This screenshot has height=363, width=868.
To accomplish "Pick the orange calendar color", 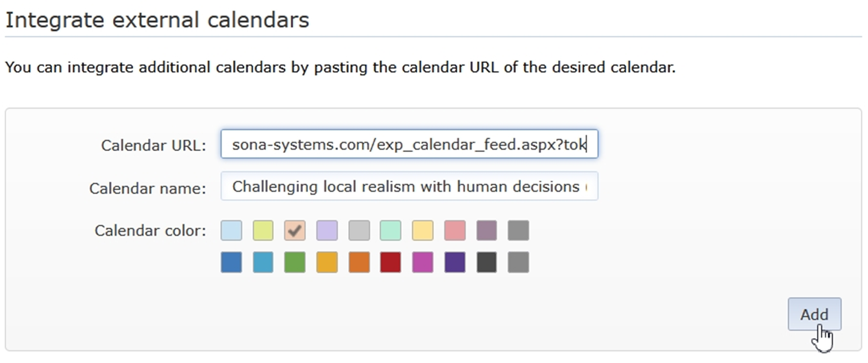I will [x=359, y=263].
